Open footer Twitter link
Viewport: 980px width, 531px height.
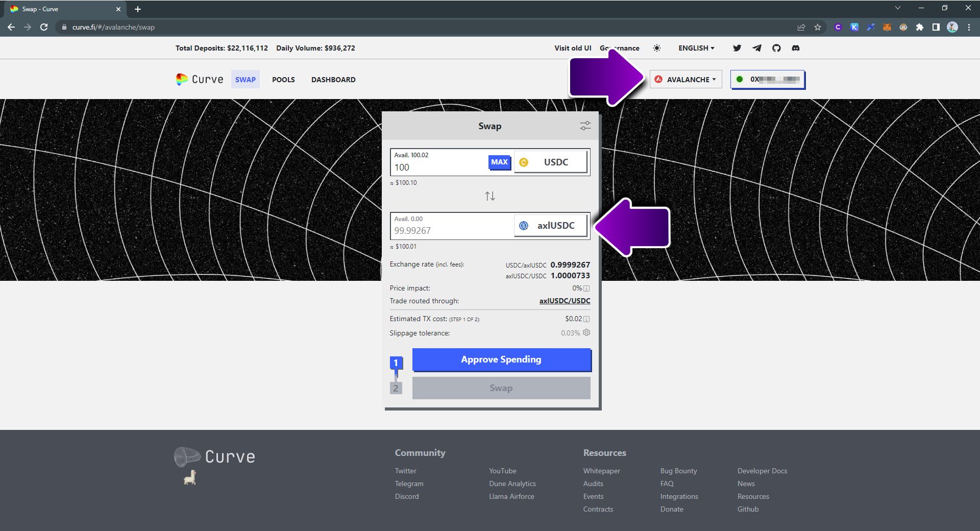click(405, 471)
